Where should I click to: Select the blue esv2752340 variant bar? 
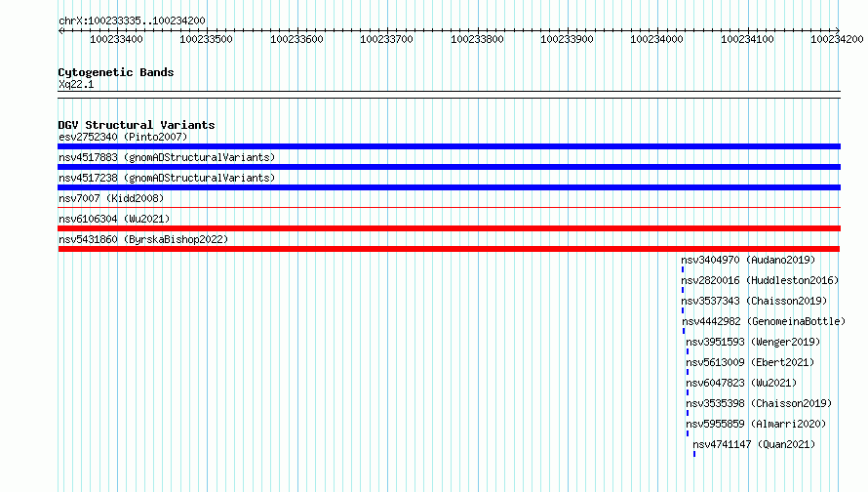click(449, 146)
